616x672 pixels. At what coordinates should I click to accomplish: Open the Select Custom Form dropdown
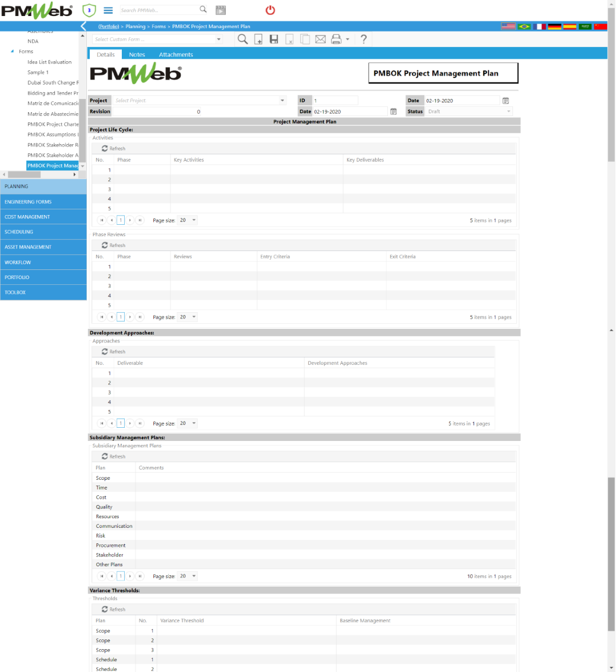[218, 39]
